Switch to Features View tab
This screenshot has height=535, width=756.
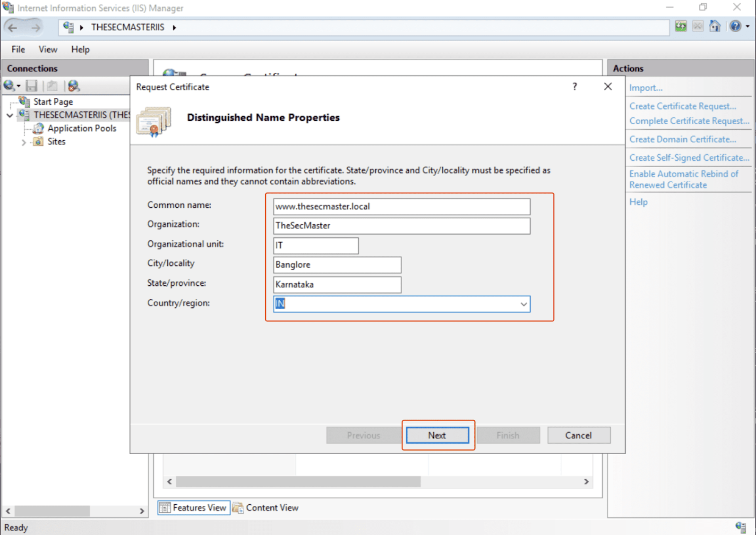tap(194, 508)
